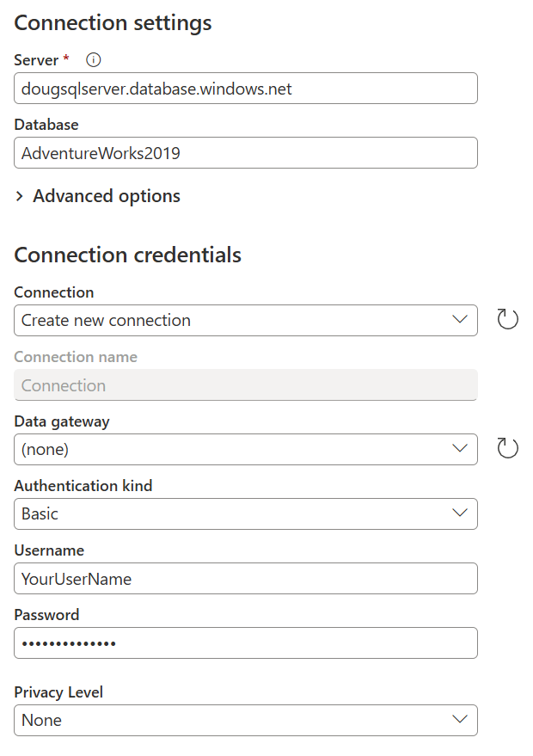Screen dimensions: 533x756
Task: Click the Database field showing AdventureWorks2019
Action: tap(245, 152)
